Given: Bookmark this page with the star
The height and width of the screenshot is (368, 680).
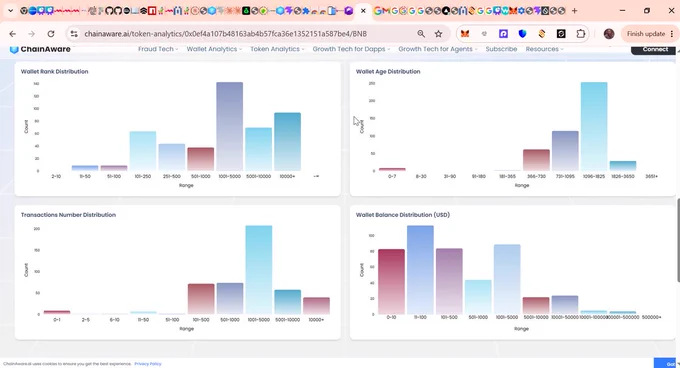Looking at the screenshot, I should click(x=438, y=34).
